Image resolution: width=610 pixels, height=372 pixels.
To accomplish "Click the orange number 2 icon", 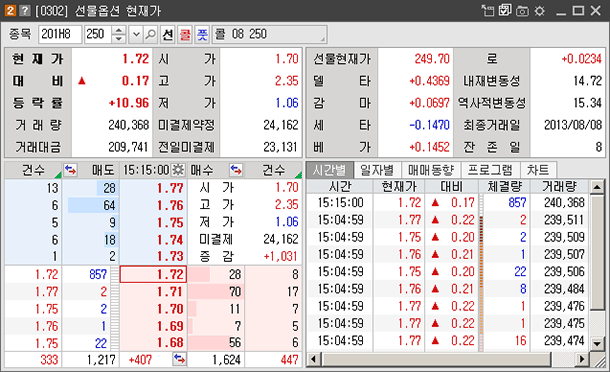I will (x=10, y=11).
